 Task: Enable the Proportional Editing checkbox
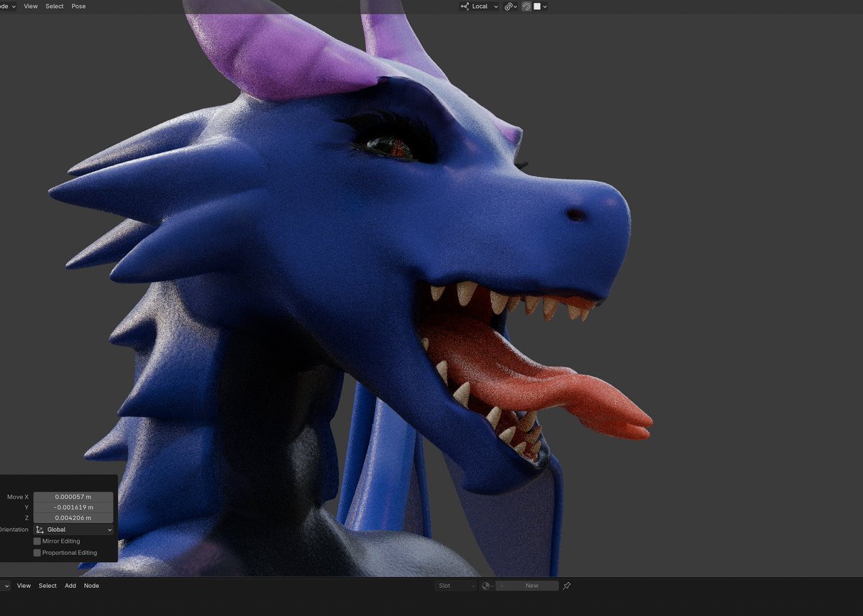pyautogui.click(x=37, y=553)
